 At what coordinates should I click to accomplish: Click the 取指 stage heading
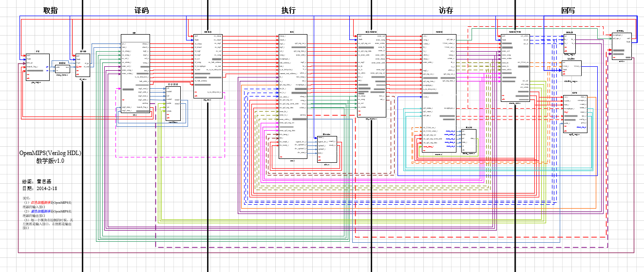[x=51, y=9]
